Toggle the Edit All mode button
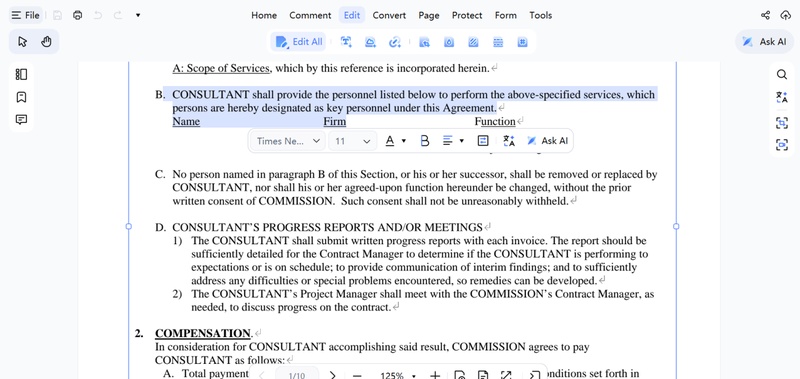This screenshot has width=800, height=379. 299,42
